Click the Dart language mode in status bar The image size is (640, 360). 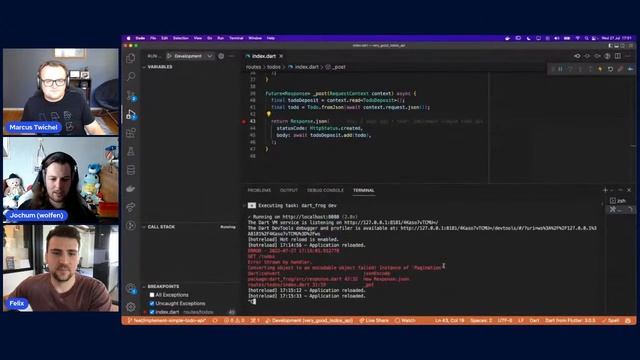(x=534, y=320)
